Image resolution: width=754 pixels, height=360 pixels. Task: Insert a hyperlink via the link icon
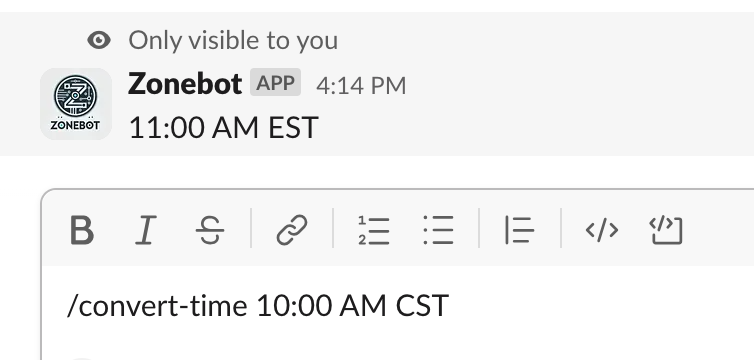pyautogui.click(x=292, y=230)
